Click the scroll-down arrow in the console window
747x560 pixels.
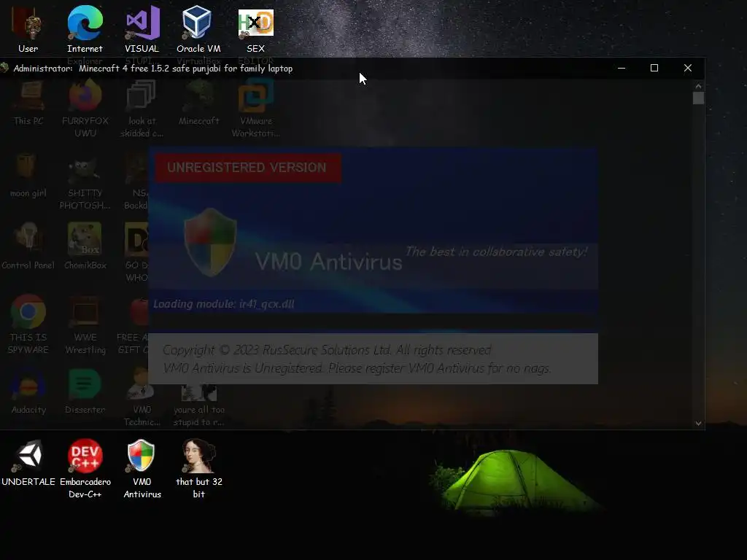[698, 424]
